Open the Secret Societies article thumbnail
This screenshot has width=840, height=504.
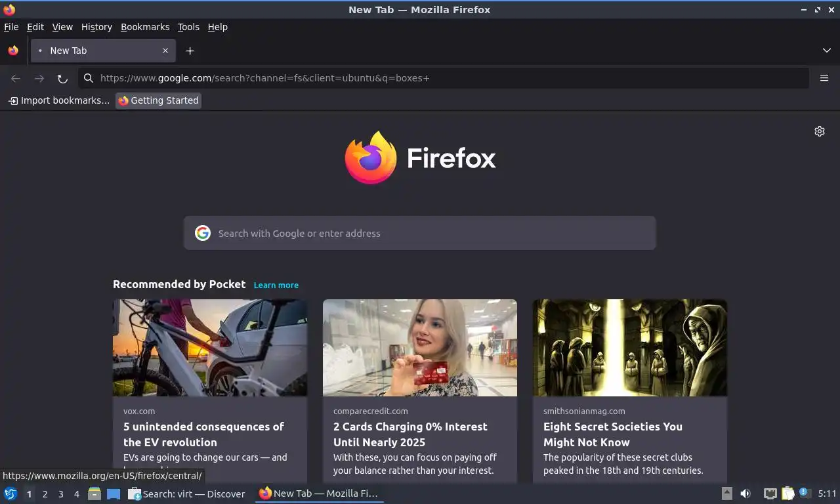pos(630,348)
